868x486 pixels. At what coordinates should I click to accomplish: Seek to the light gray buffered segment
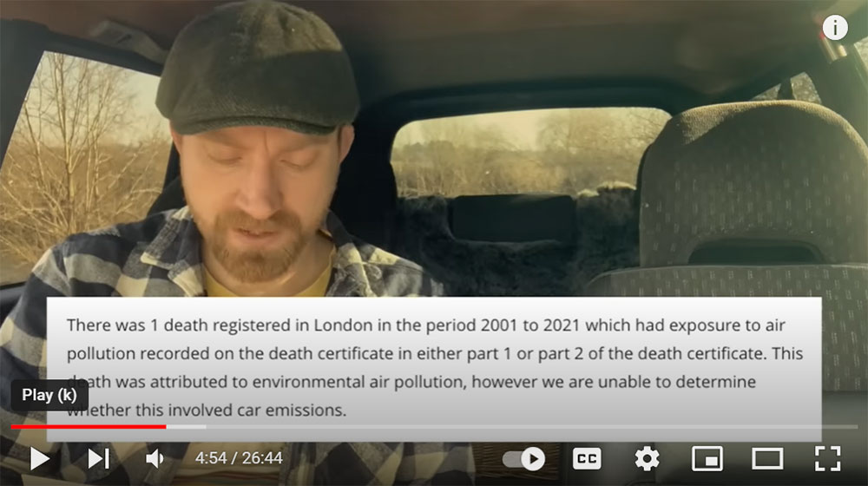click(186, 427)
